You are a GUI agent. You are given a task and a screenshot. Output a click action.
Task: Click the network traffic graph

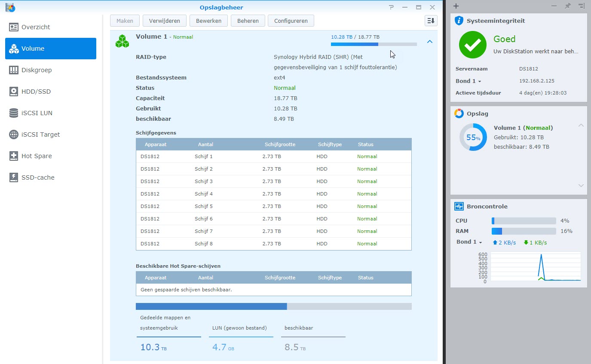[x=536, y=266]
